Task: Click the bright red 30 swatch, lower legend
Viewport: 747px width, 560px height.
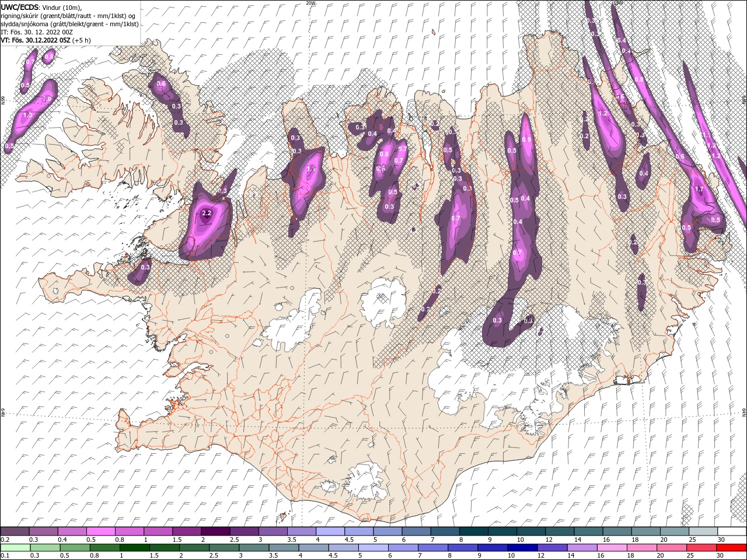Action: [731, 548]
